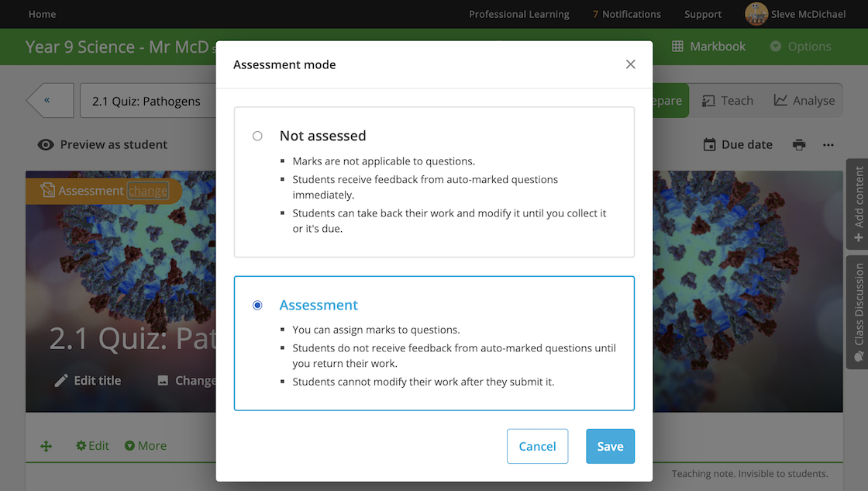868x491 pixels.
Task: Switch to the Teach tab
Action: click(x=728, y=100)
